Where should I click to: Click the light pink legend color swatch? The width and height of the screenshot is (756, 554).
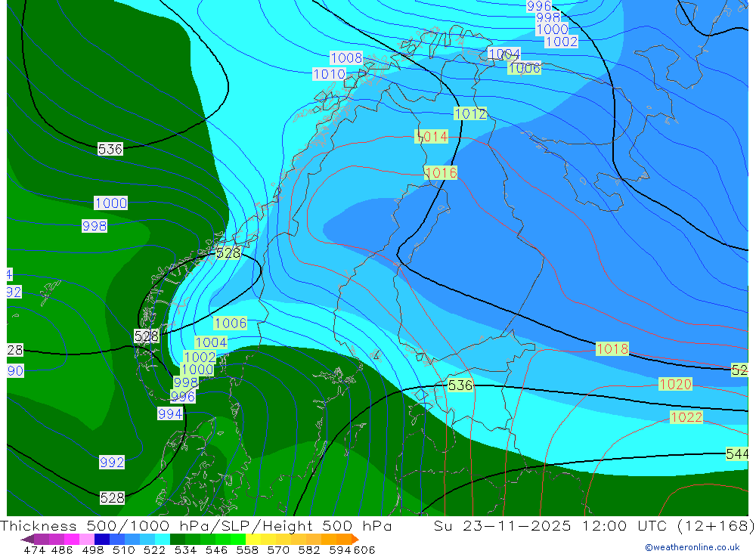(87, 539)
